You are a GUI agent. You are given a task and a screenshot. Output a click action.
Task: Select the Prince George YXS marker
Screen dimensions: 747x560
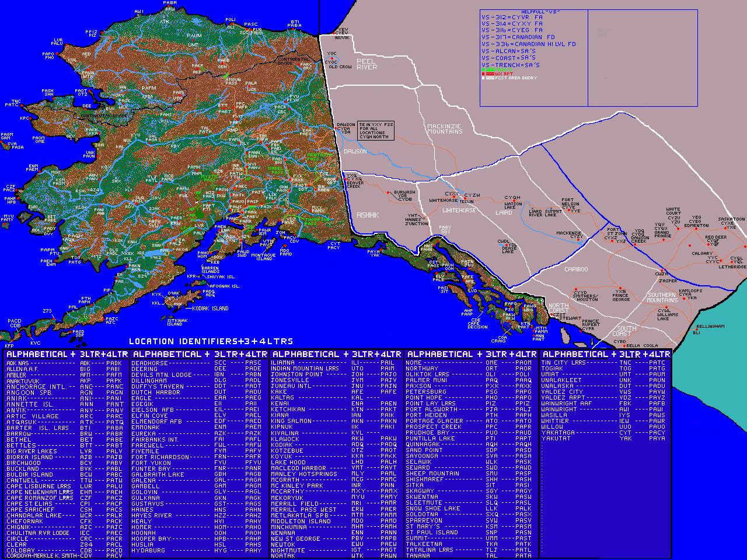[x=620, y=288]
